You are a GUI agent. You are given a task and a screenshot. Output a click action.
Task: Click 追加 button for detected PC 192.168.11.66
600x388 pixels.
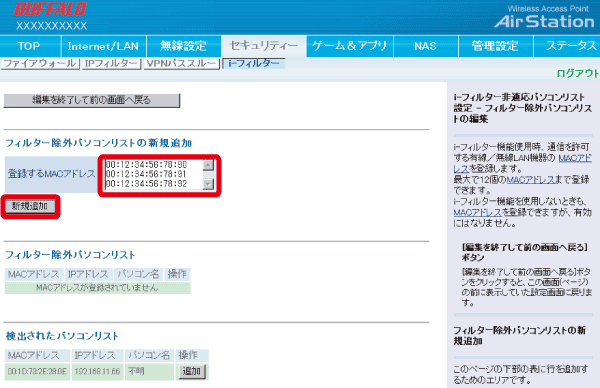tap(191, 372)
